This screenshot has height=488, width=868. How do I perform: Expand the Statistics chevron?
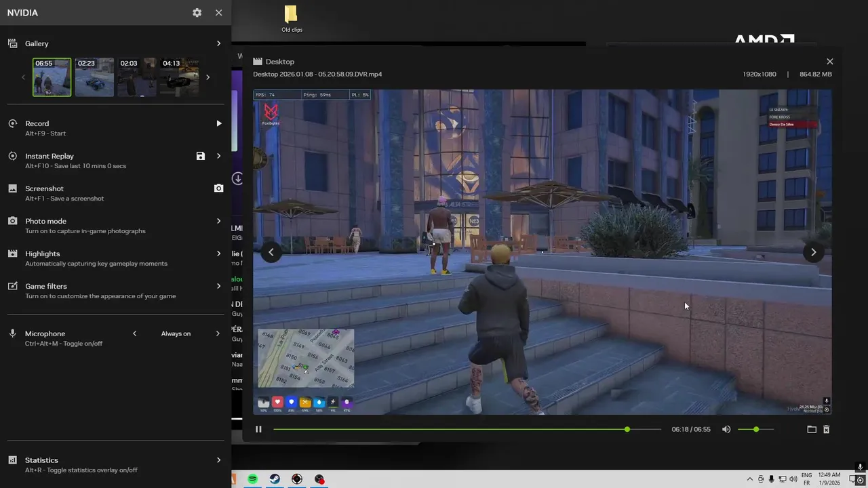pos(218,460)
